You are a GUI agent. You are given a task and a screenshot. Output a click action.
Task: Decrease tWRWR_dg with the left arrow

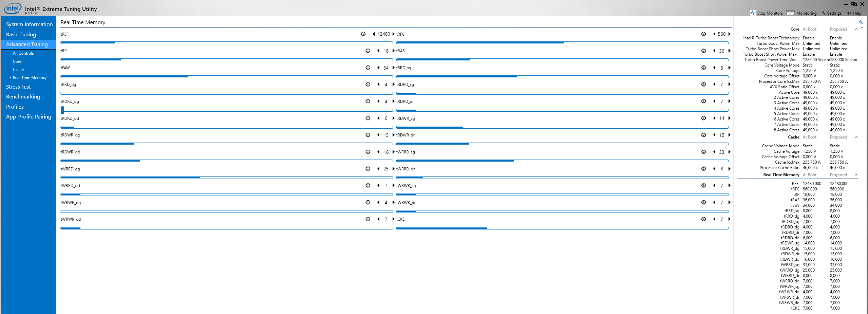tap(378, 202)
